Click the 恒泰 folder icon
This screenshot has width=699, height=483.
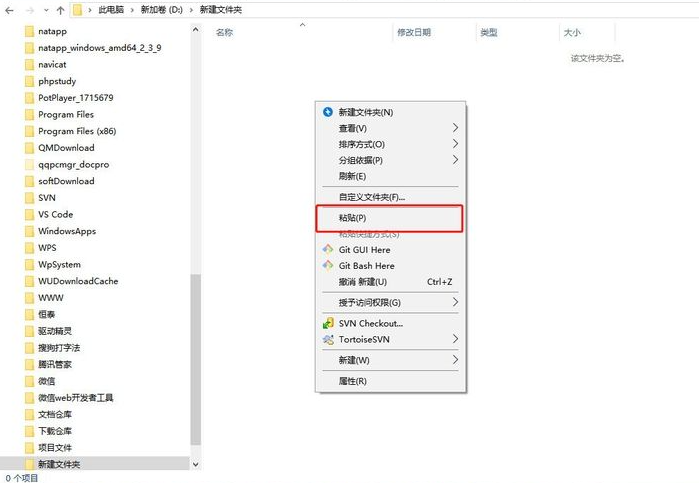click(29, 314)
